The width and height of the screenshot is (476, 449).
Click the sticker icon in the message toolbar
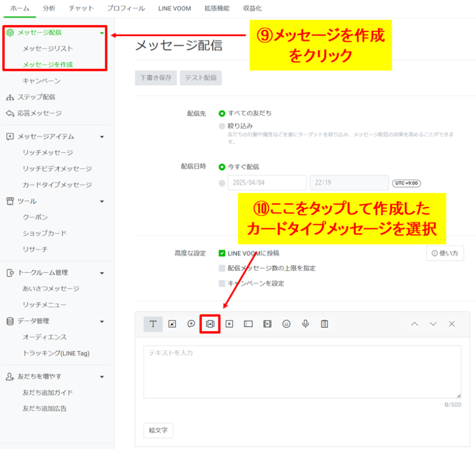coord(191,324)
